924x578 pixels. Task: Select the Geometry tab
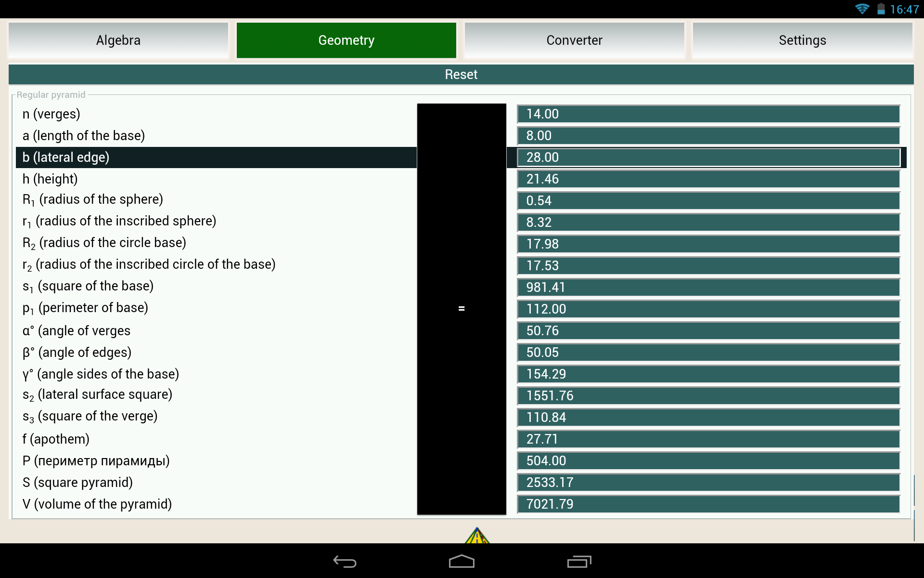point(346,40)
